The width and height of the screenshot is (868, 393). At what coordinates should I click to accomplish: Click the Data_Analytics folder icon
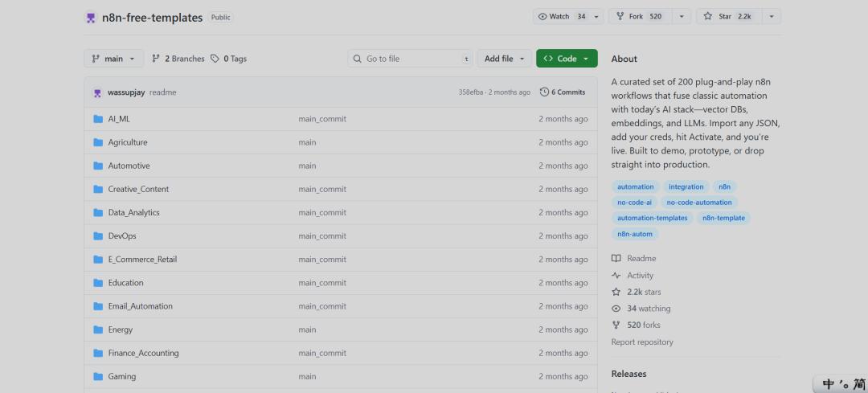click(99, 212)
